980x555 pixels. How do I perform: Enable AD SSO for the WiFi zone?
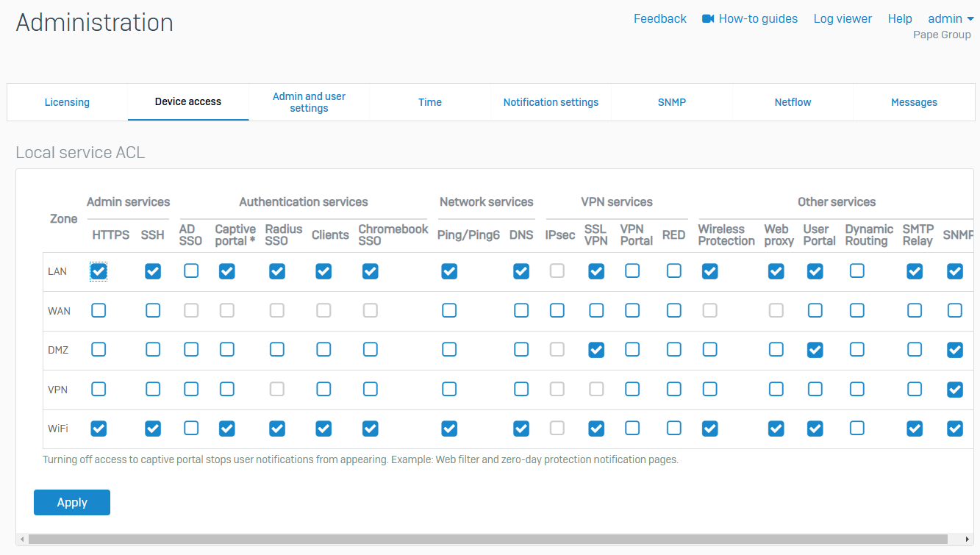[x=191, y=429]
